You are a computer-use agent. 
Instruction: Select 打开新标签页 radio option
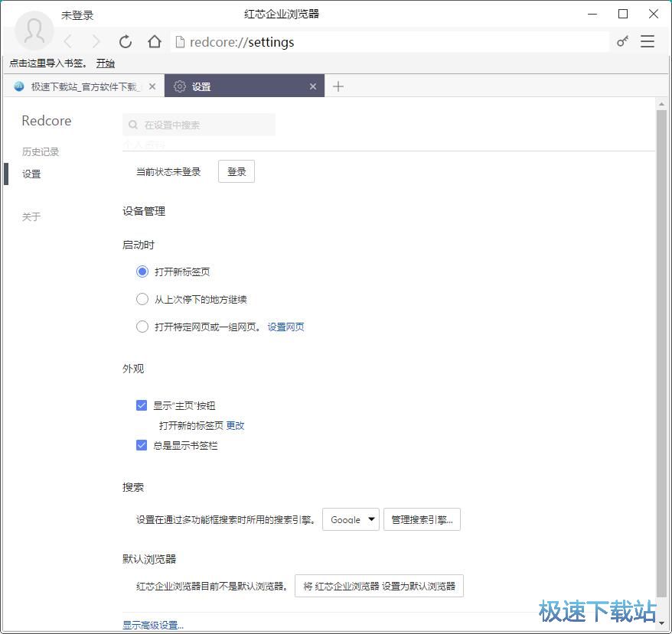point(142,271)
